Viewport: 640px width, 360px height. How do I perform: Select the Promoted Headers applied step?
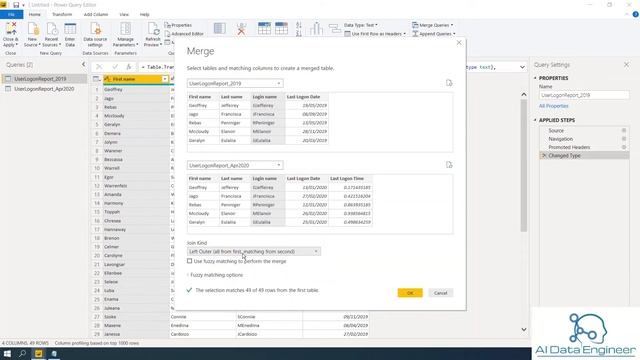(x=569, y=147)
